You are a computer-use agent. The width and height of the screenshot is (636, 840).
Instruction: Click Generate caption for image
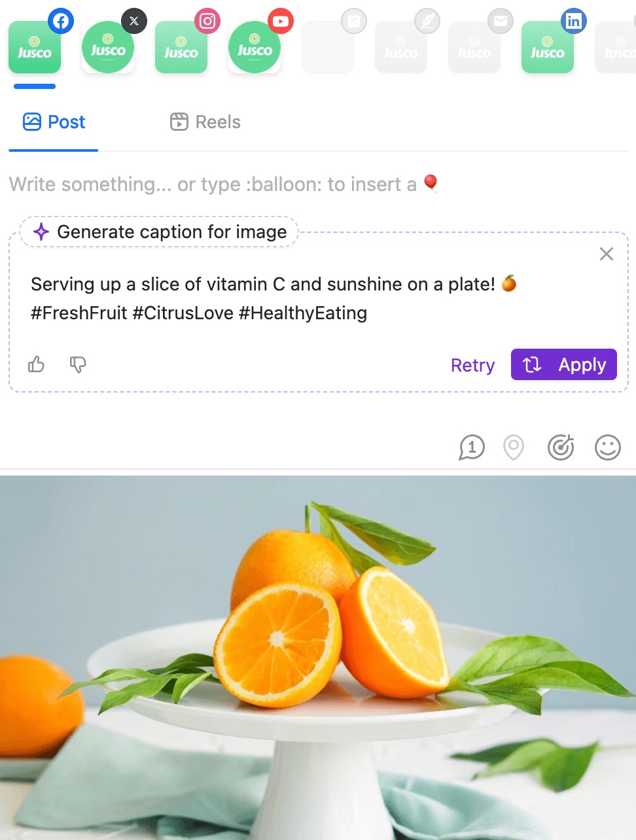point(160,232)
